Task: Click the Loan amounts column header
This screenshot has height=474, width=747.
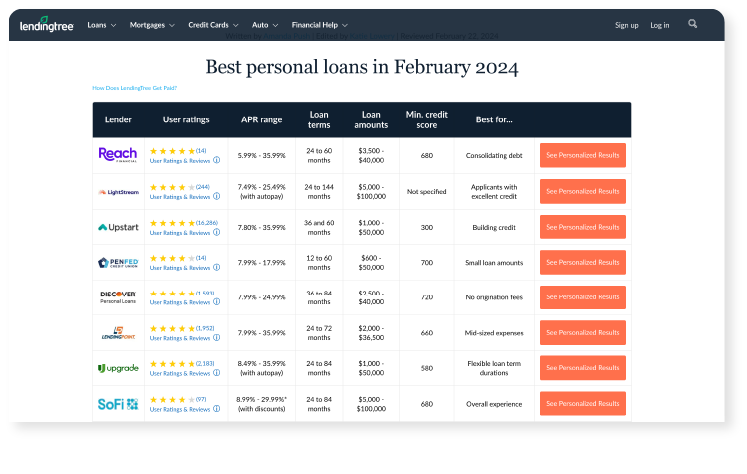Action: (x=371, y=120)
